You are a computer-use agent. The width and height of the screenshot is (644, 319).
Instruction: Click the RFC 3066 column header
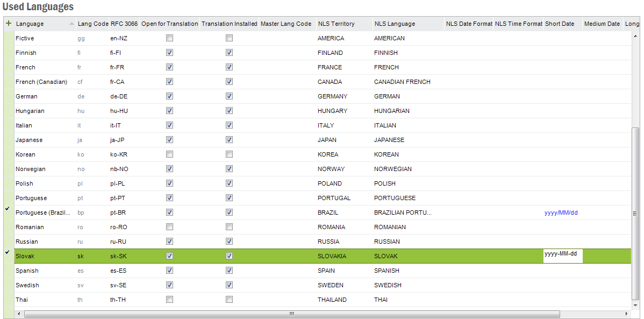pos(124,24)
